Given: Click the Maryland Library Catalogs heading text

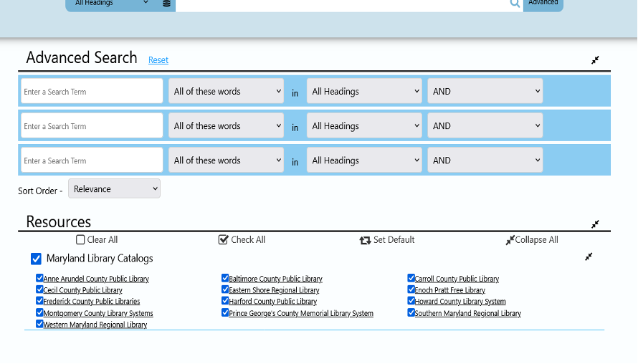Looking at the screenshot, I should [x=100, y=259].
